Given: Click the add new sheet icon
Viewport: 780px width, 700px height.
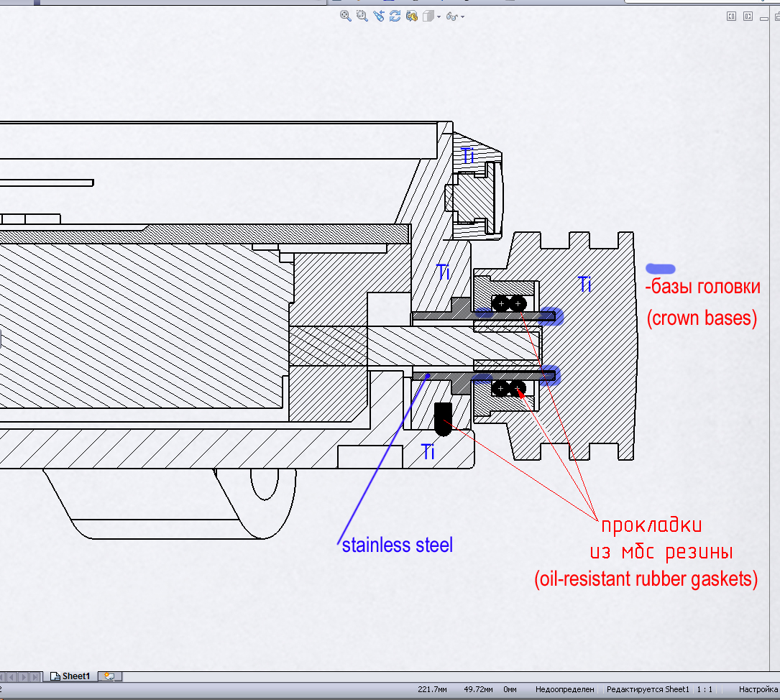Looking at the screenshot, I should (109, 676).
